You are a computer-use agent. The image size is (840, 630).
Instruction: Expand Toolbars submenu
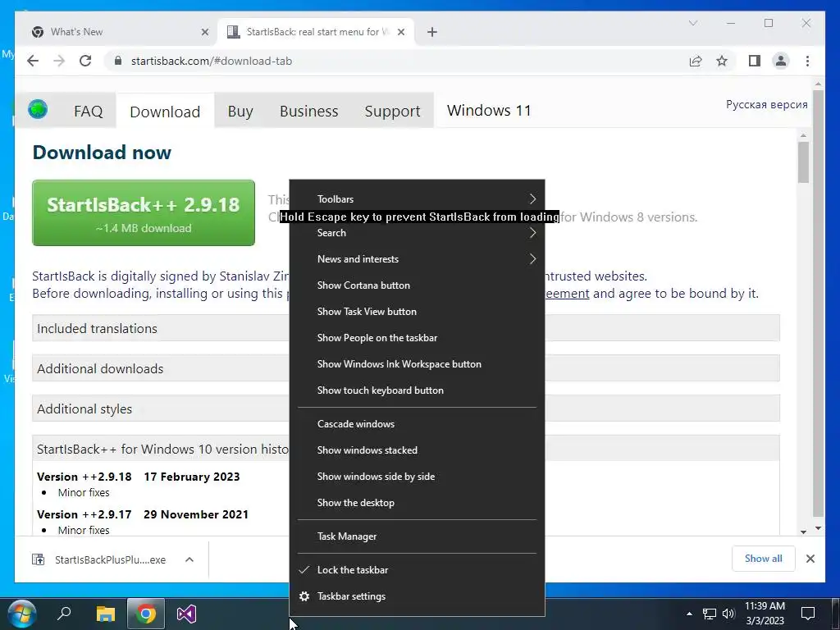tap(417, 199)
